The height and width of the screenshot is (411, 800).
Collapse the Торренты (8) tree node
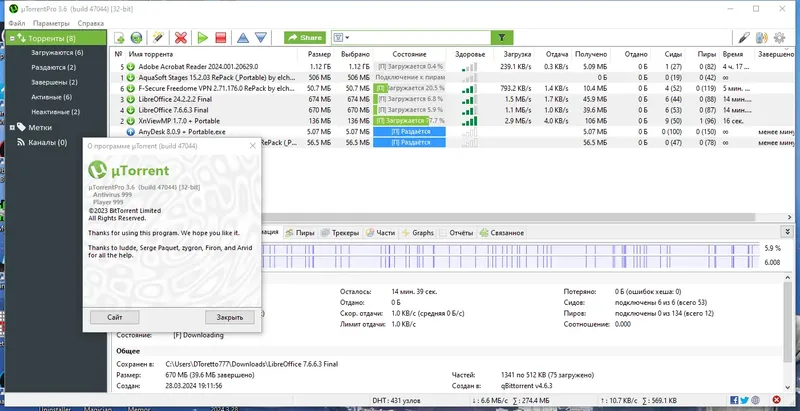pos(12,38)
